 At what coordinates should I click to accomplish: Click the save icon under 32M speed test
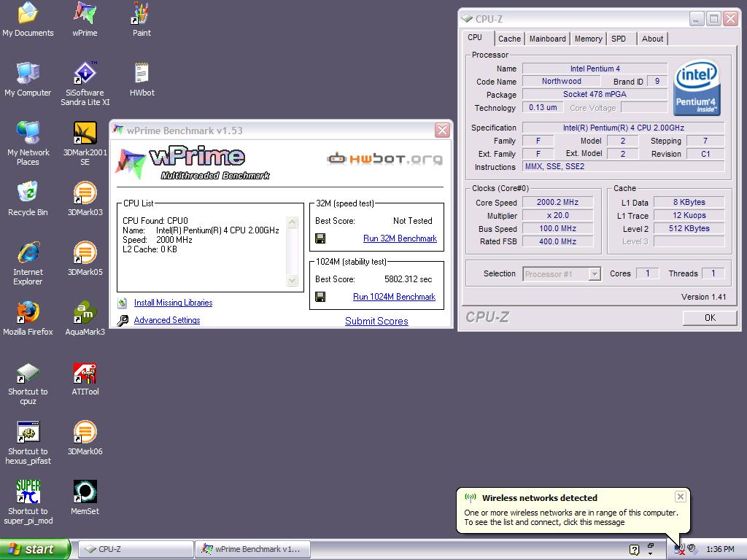point(321,238)
